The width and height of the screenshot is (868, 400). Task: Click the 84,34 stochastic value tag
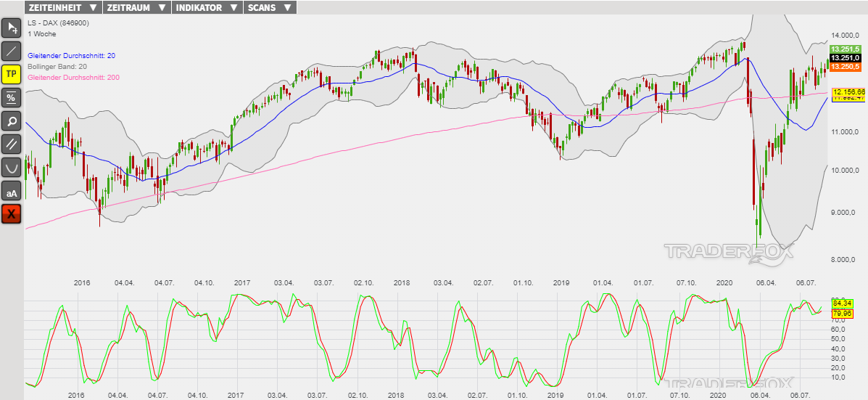[x=841, y=303]
